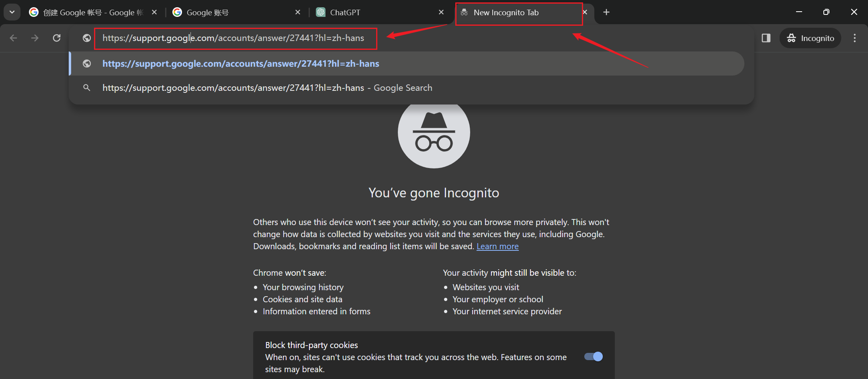Click 'Cookies and site data' bullet text
Image resolution: width=868 pixels, height=379 pixels.
[303, 299]
